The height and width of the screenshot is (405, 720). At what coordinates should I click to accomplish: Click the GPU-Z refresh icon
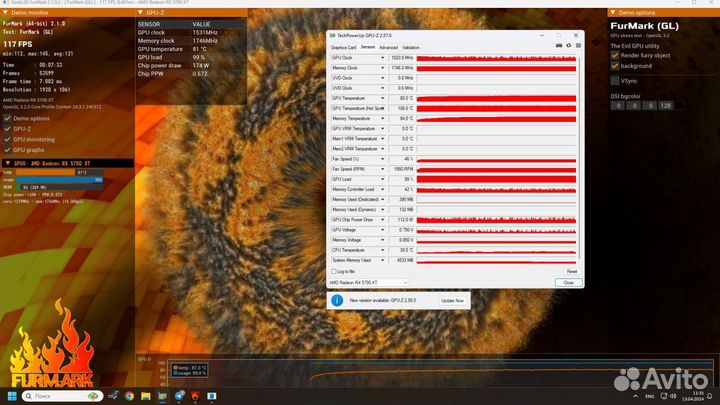pyautogui.click(x=568, y=45)
